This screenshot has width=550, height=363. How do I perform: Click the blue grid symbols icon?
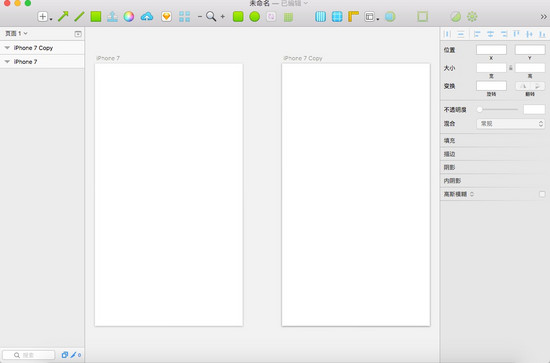[185, 16]
